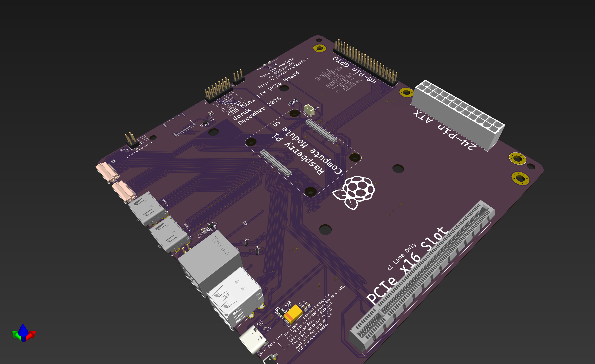Click the Power LED indicator
595x364 pixels.
pyautogui.click(x=264, y=66)
